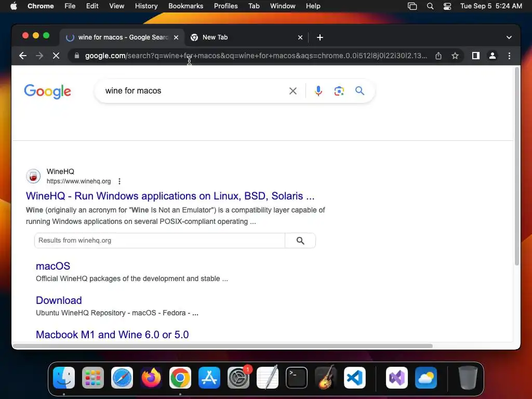Viewport: 532px width, 399px height.
Task: Switch to the New Tab tab
Action: [247, 37]
